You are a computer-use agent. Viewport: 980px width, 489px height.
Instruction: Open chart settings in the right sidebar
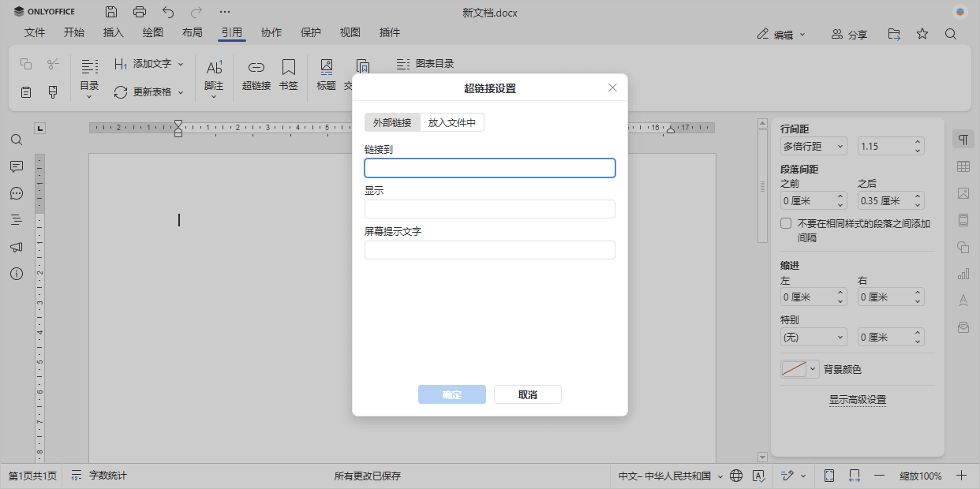[x=963, y=274]
